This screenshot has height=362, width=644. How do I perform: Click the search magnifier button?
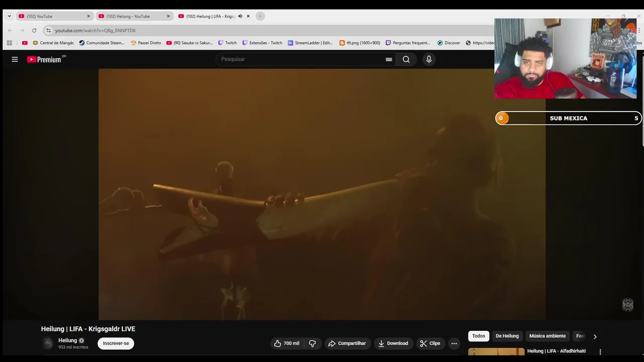pyautogui.click(x=406, y=59)
